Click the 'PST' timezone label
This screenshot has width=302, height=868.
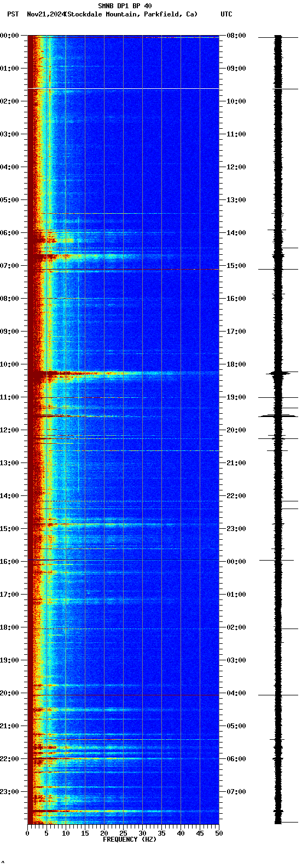(x=13, y=14)
